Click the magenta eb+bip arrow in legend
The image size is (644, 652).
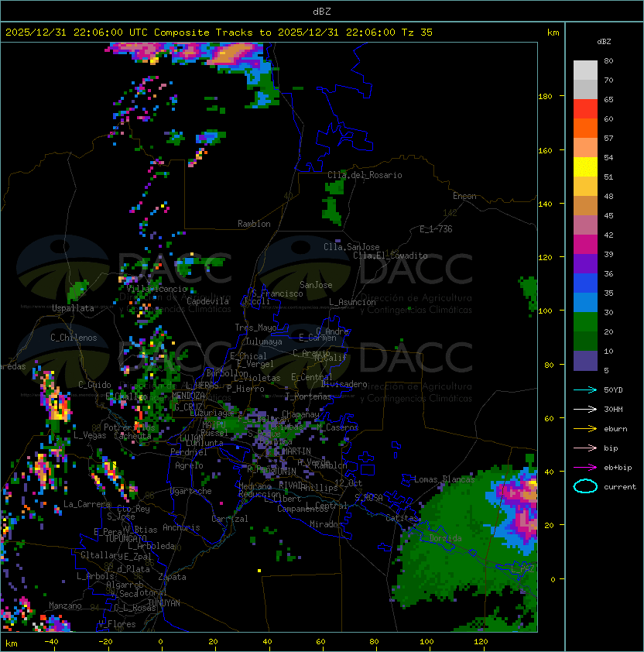(585, 468)
